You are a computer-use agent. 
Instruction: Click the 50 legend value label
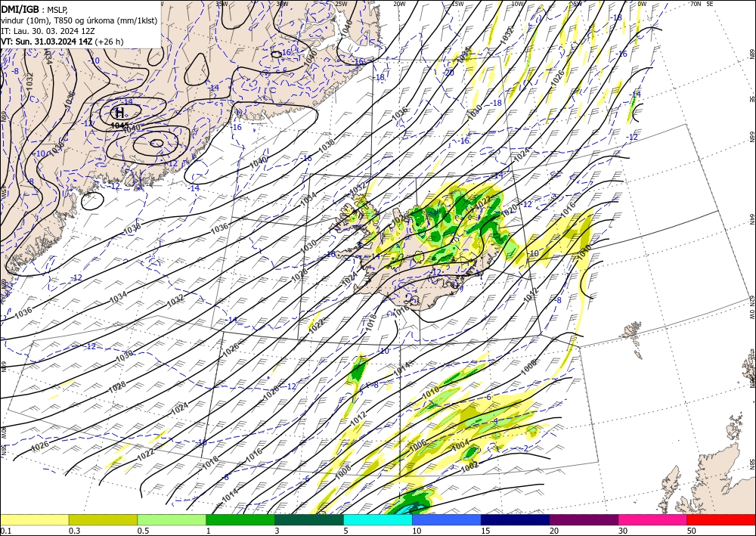coord(692,531)
